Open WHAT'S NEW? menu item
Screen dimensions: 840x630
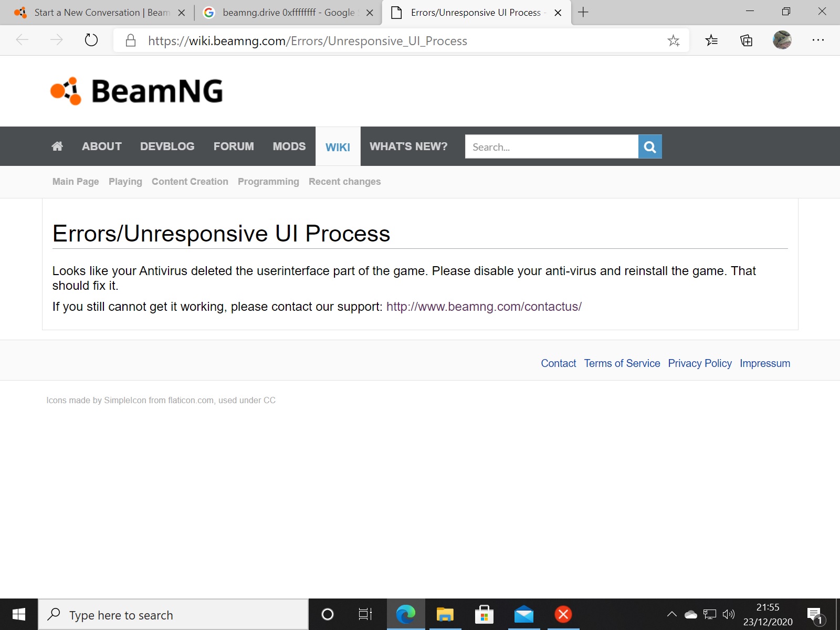point(408,146)
